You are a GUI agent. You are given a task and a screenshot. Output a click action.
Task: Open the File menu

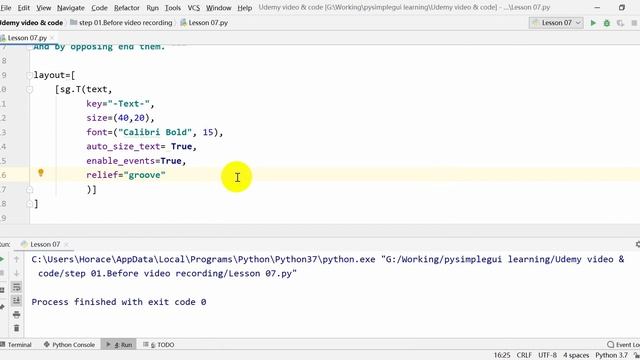[x=6, y=8]
